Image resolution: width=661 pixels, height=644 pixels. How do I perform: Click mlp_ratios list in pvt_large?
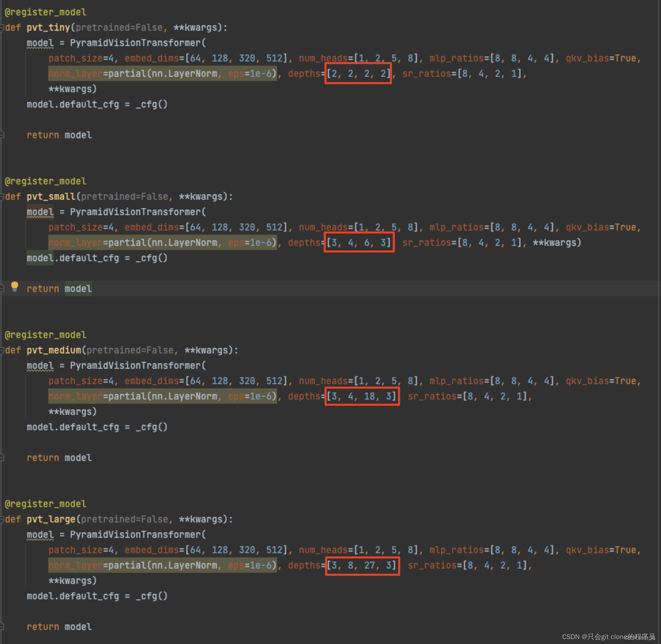492,550
